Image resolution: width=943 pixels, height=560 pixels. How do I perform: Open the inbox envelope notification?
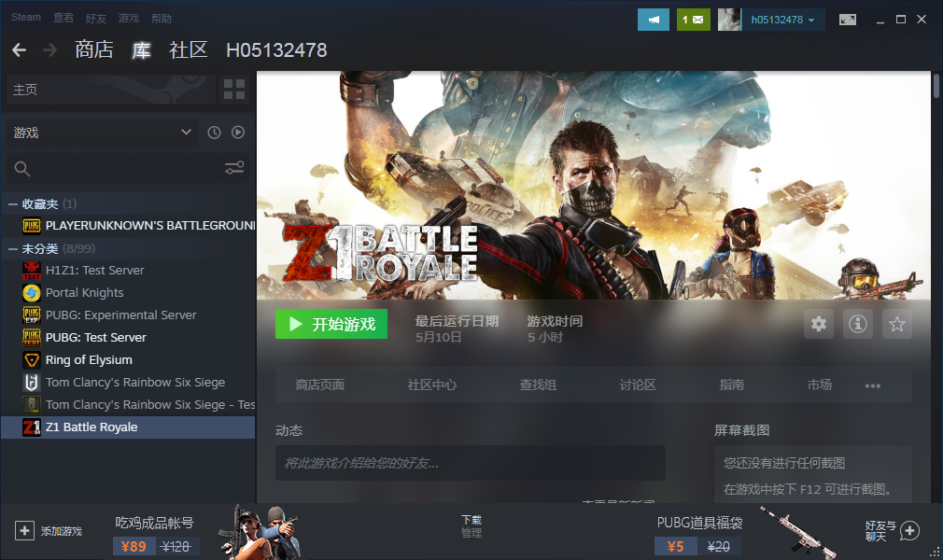click(694, 20)
